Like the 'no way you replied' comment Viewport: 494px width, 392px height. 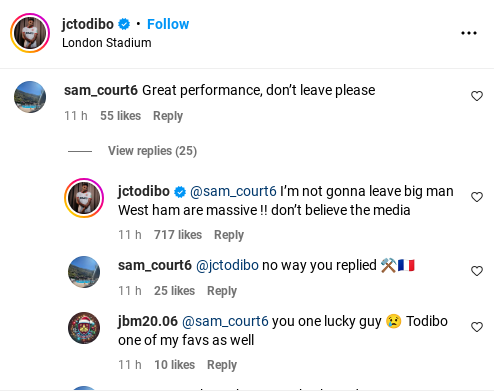[x=477, y=271]
